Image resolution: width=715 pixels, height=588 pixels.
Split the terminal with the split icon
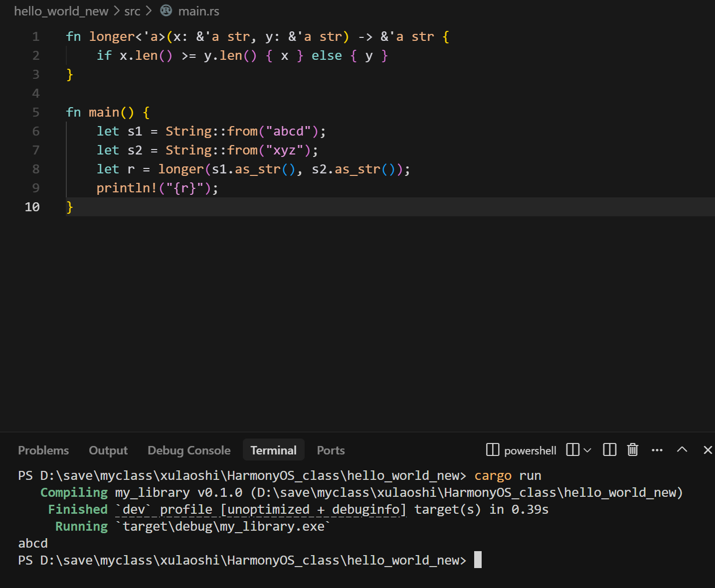(x=573, y=450)
